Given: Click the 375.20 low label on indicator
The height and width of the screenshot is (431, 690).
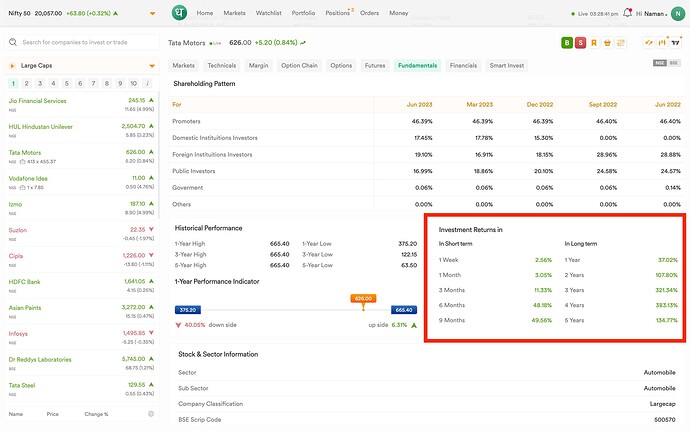Looking at the screenshot, I should [x=188, y=310].
